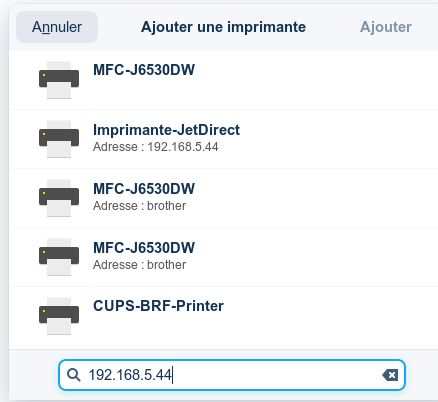Select MFC-J6530DW name just above CUPS-BRF-Printer entry
438x402 pixels.
pyautogui.click(x=144, y=248)
